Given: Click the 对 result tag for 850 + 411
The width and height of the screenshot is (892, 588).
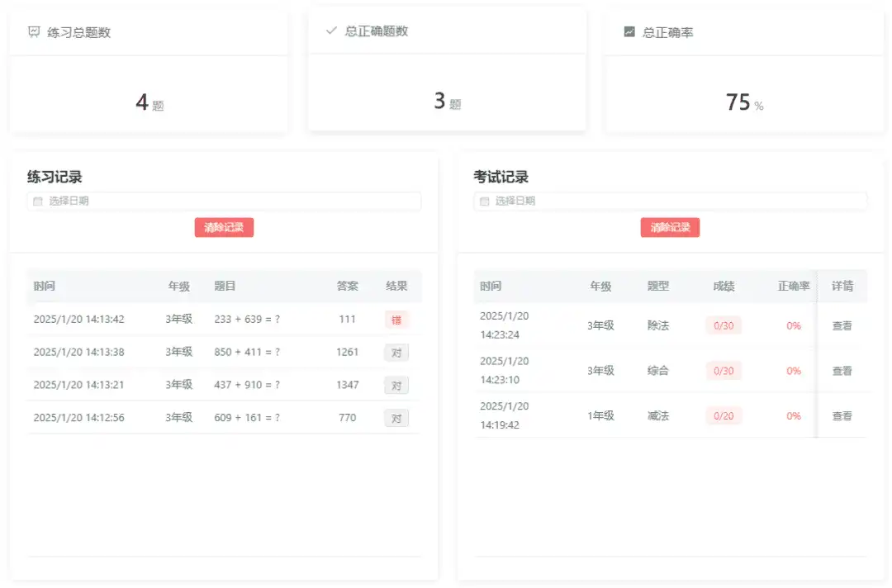Looking at the screenshot, I should click(x=396, y=353).
